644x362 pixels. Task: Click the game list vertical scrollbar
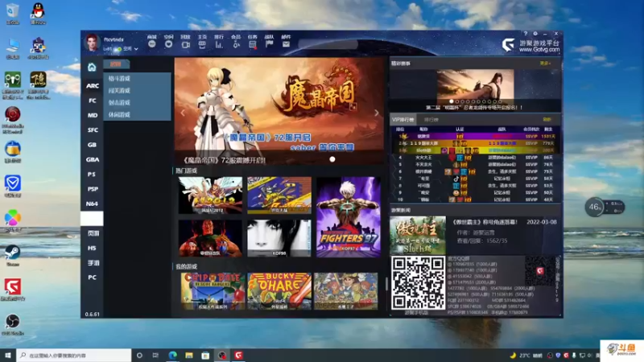pos(386,283)
